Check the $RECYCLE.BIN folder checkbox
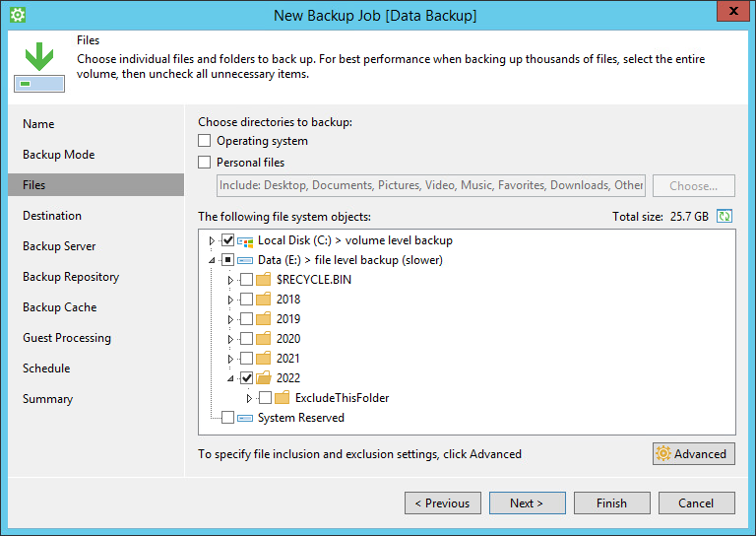This screenshot has height=536, width=756. pyautogui.click(x=246, y=280)
